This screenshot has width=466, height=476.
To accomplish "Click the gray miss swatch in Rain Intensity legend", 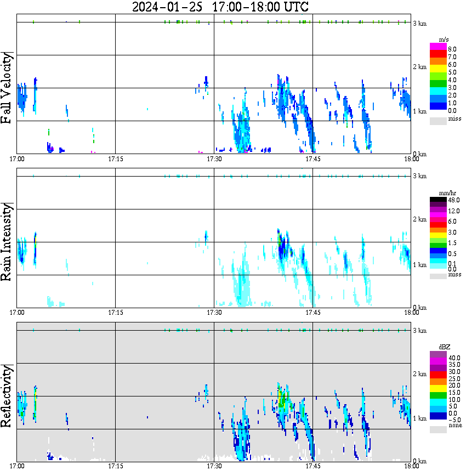I will tap(438, 276).
